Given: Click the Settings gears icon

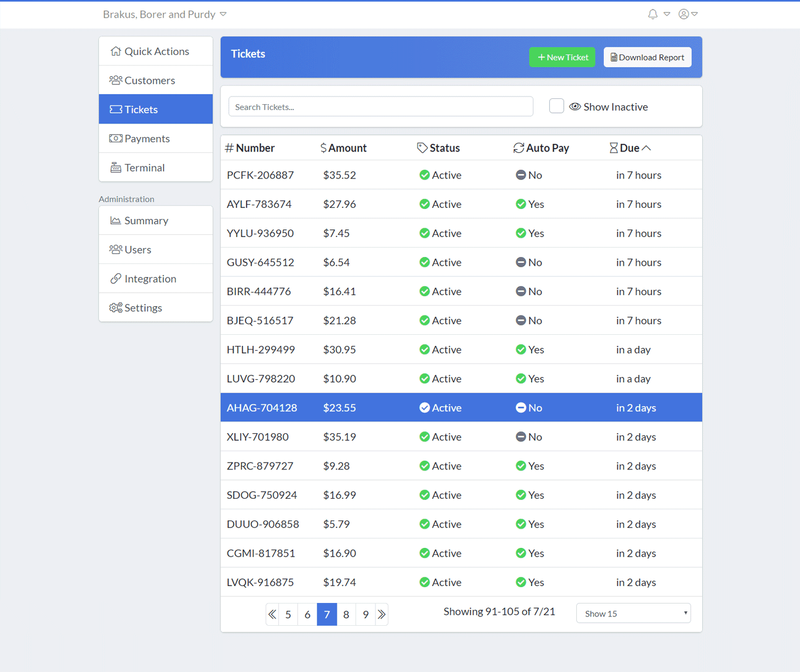Looking at the screenshot, I should pos(116,308).
